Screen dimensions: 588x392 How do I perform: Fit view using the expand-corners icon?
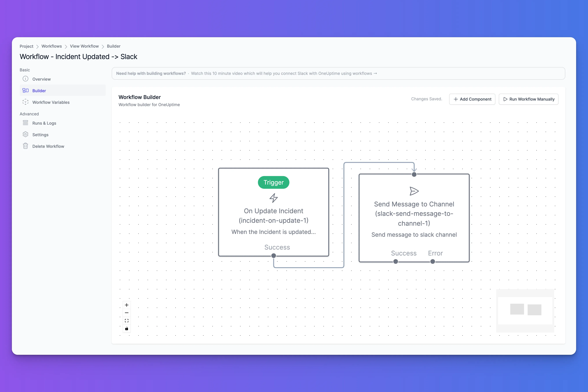point(127,321)
